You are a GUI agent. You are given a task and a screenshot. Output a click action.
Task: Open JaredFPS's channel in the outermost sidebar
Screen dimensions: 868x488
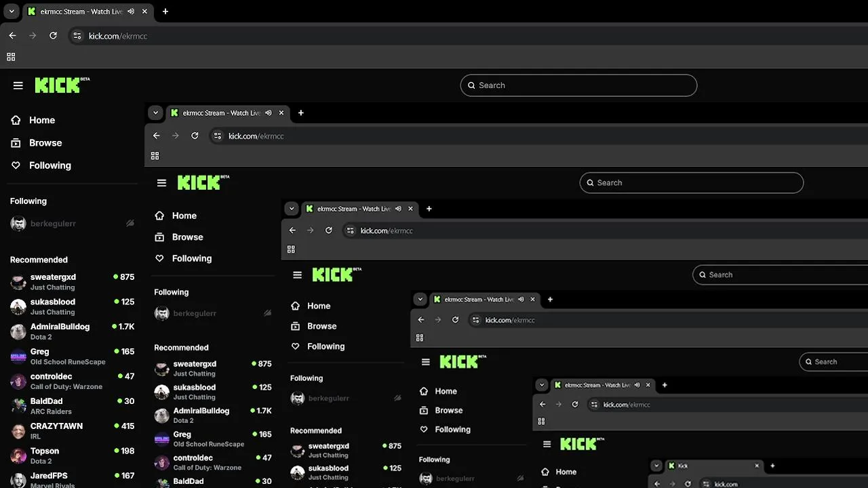(x=72, y=480)
